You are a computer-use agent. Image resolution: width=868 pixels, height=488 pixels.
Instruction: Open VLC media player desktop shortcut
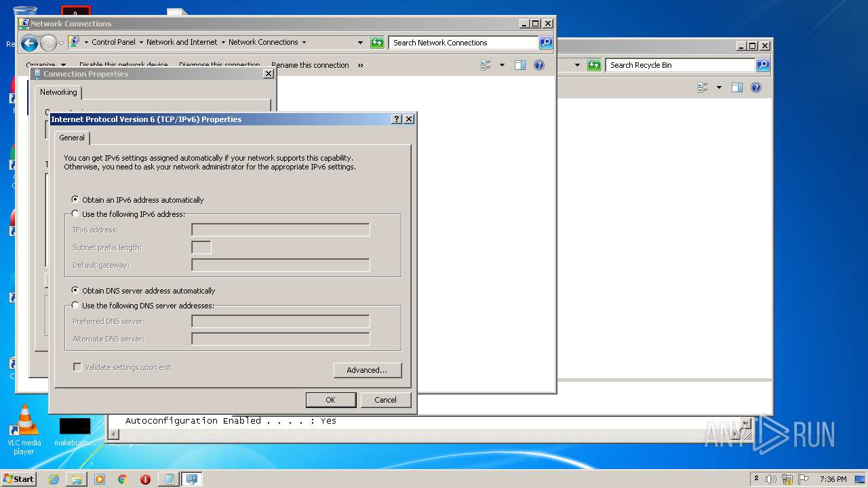(x=24, y=430)
